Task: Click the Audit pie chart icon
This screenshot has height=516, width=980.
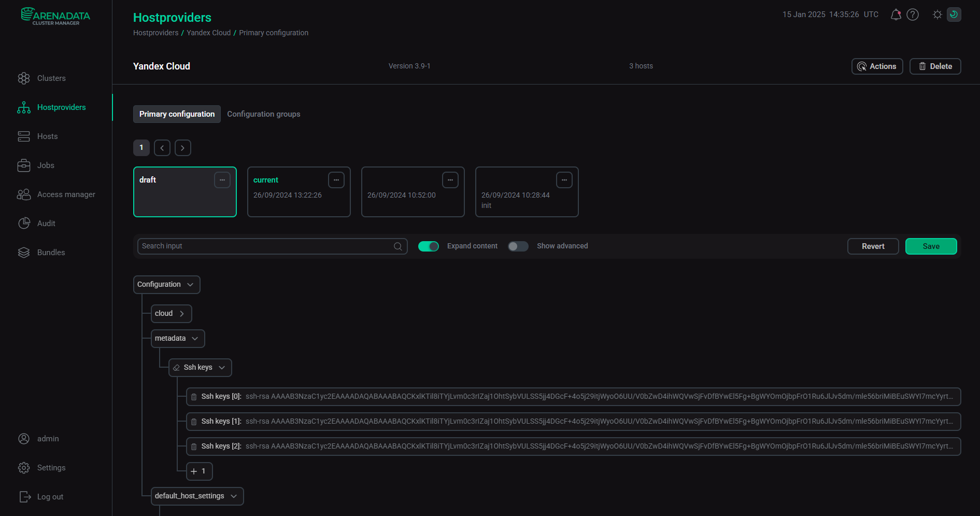Action: click(x=24, y=224)
